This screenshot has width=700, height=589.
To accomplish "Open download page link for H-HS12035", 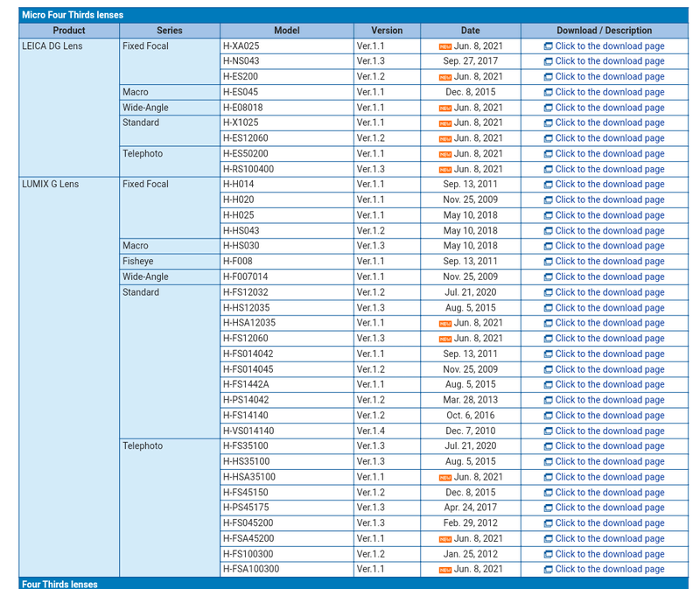I will click(x=609, y=308).
